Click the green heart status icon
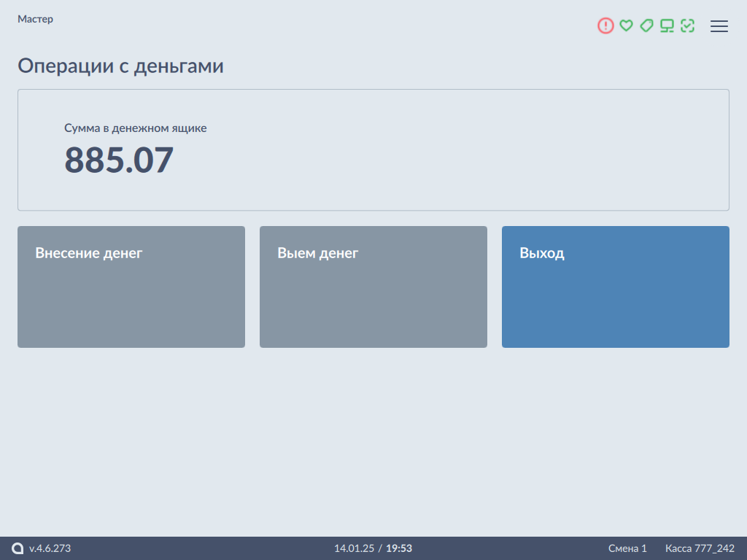This screenshot has width=747, height=560. (x=626, y=26)
